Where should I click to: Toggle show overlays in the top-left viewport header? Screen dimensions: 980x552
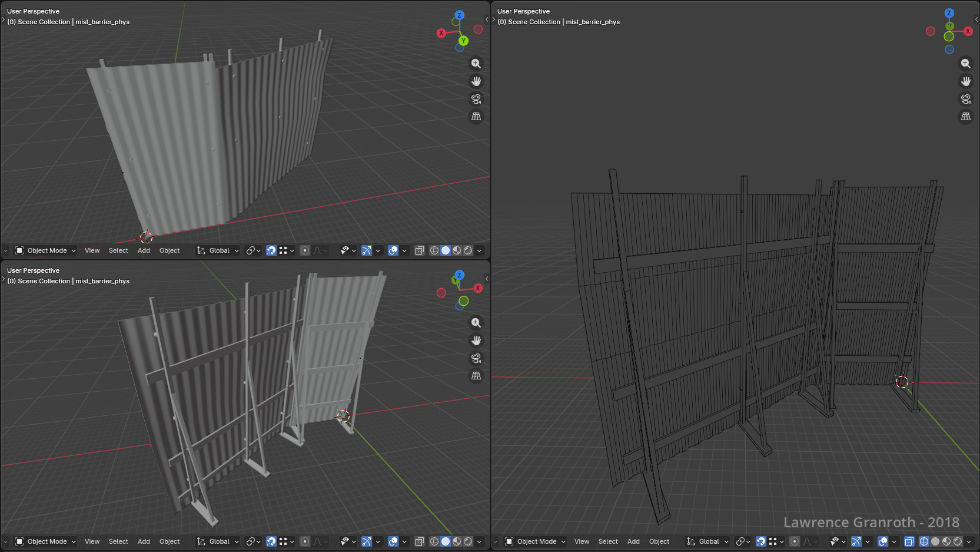[393, 250]
